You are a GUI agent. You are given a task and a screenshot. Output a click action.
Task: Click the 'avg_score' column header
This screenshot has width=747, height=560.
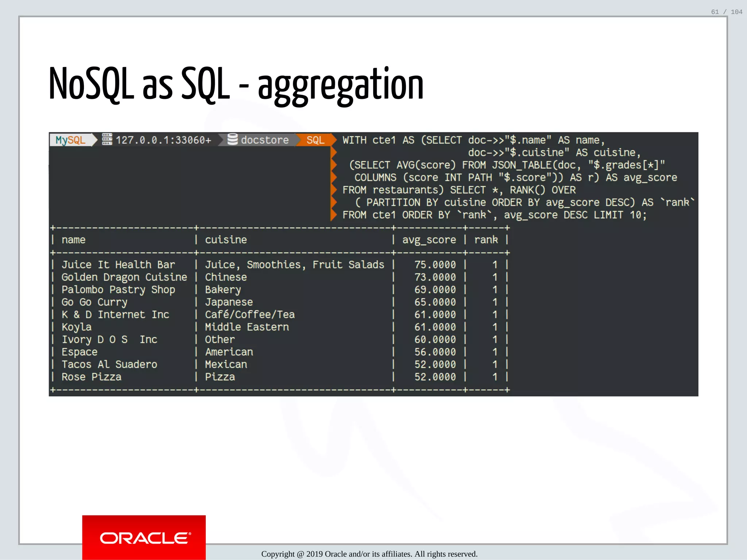click(429, 240)
